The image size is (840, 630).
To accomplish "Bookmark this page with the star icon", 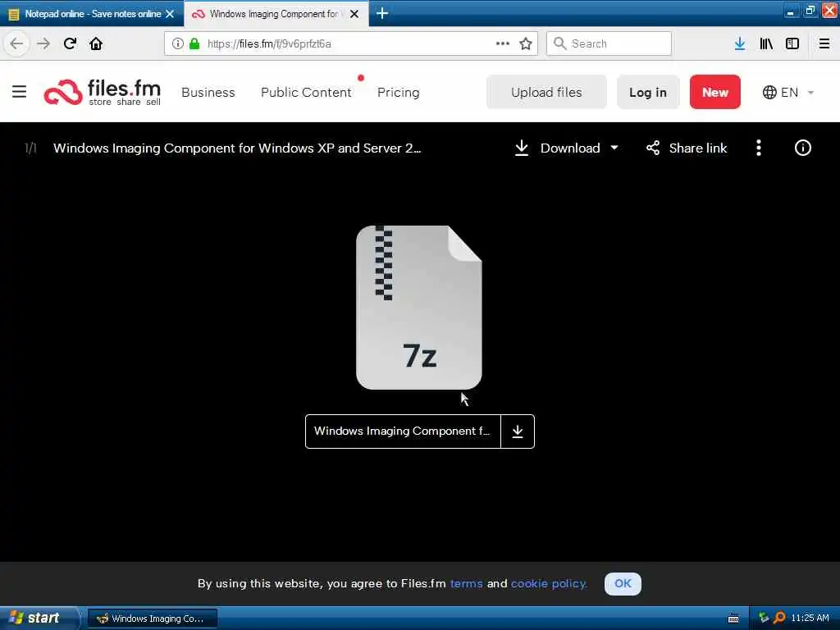I will coord(526,43).
